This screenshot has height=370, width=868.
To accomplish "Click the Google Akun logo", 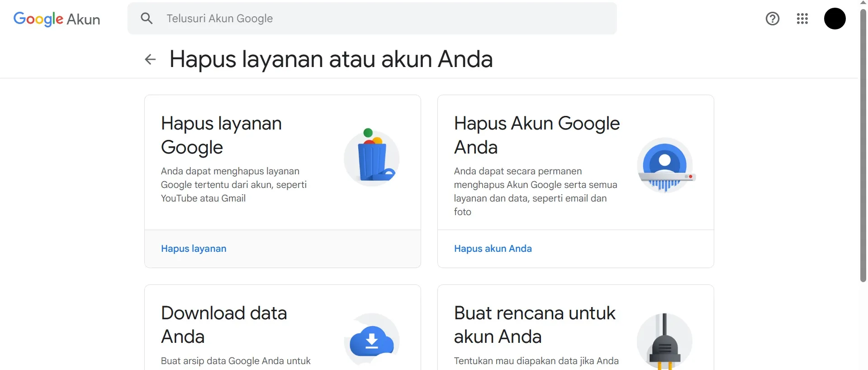I will click(57, 19).
